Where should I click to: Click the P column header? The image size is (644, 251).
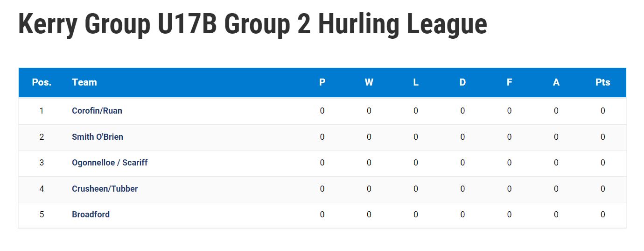[x=322, y=82]
